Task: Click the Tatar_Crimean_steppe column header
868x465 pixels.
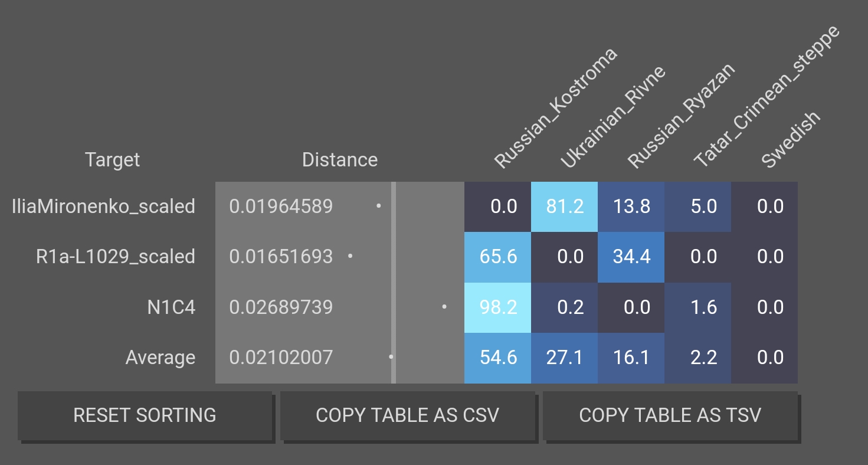Action: coord(765,97)
